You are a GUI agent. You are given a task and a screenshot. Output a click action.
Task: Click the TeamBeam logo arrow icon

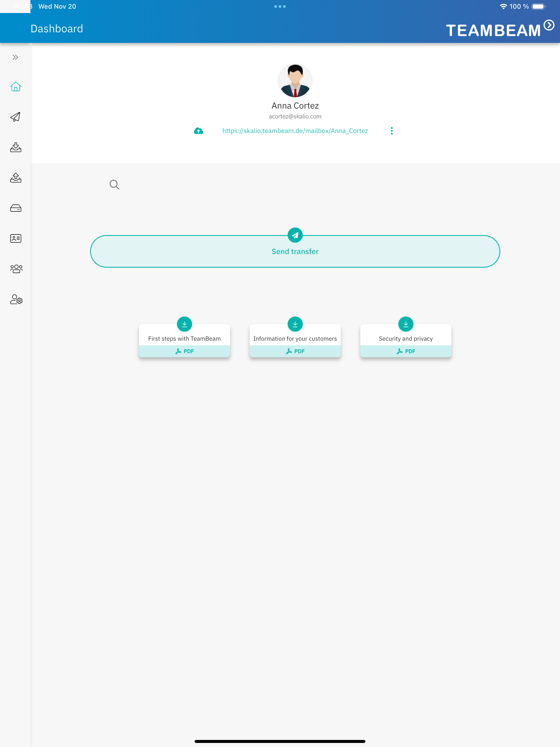pos(549,25)
